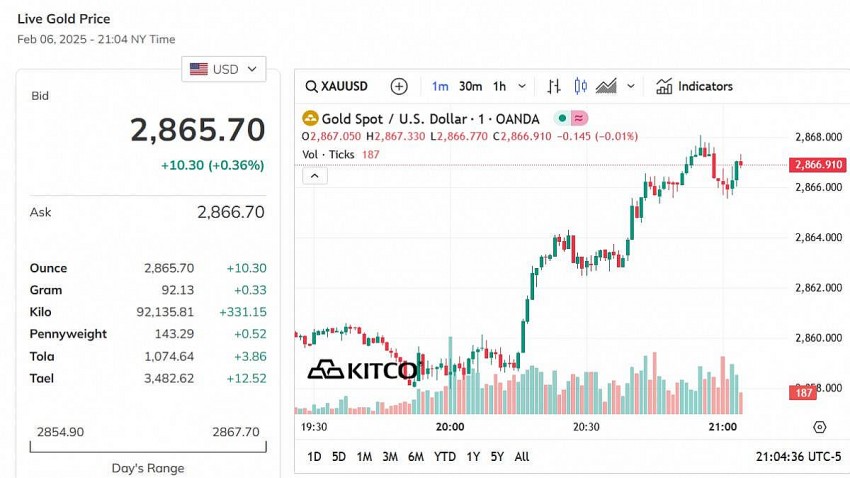The width and height of the screenshot is (850, 478).
Task: Select the bars chart style icon
Action: coord(554,87)
